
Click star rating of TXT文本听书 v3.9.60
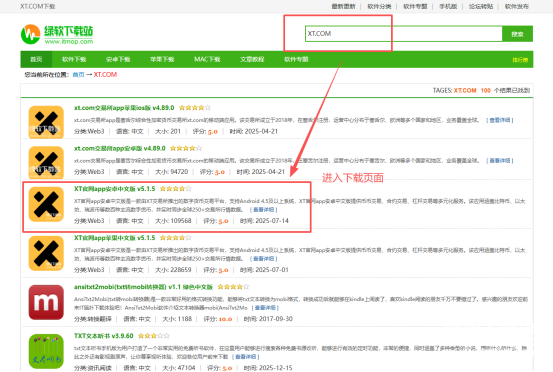(x=154, y=336)
